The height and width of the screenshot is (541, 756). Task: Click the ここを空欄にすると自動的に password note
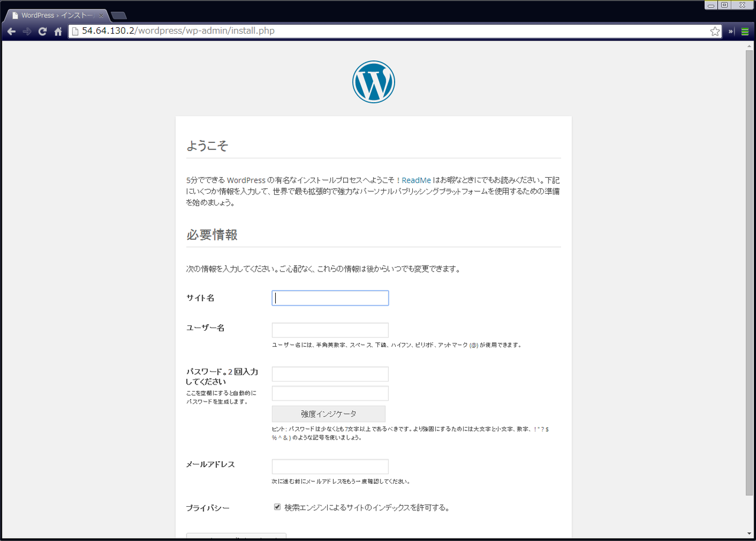click(x=221, y=397)
